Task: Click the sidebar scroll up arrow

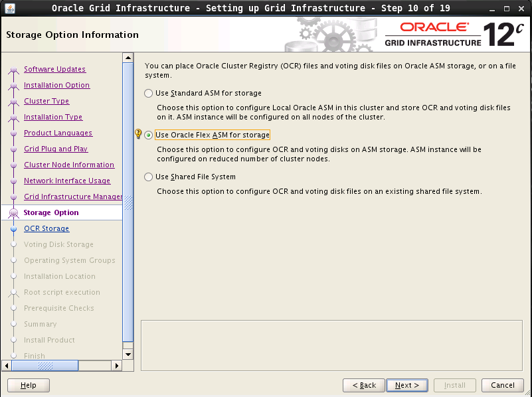Action: 128,58
